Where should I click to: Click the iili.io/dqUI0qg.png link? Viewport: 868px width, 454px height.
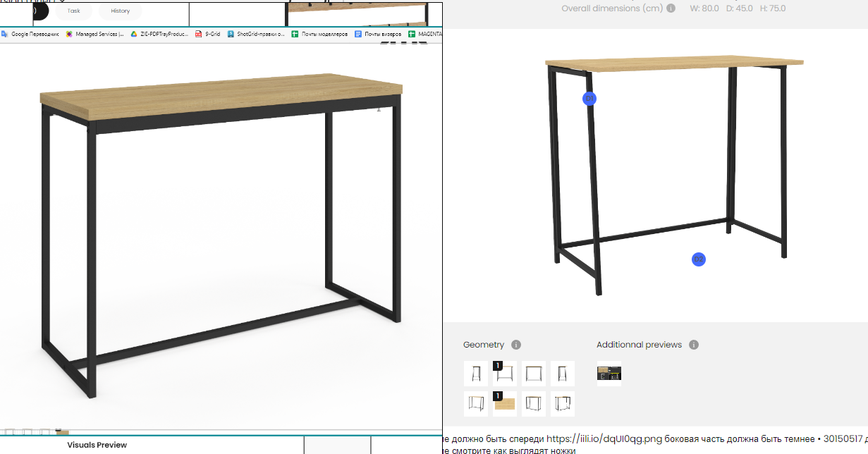point(604,439)
